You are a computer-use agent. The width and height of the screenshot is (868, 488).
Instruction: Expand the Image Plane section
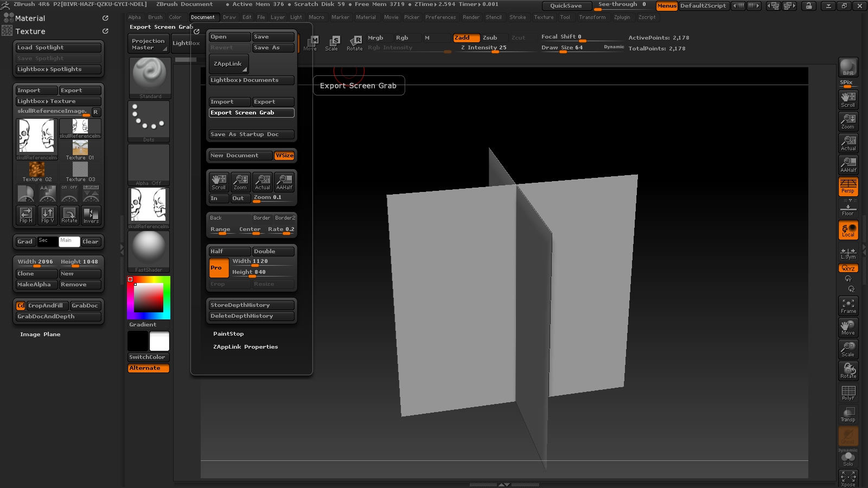40,335
